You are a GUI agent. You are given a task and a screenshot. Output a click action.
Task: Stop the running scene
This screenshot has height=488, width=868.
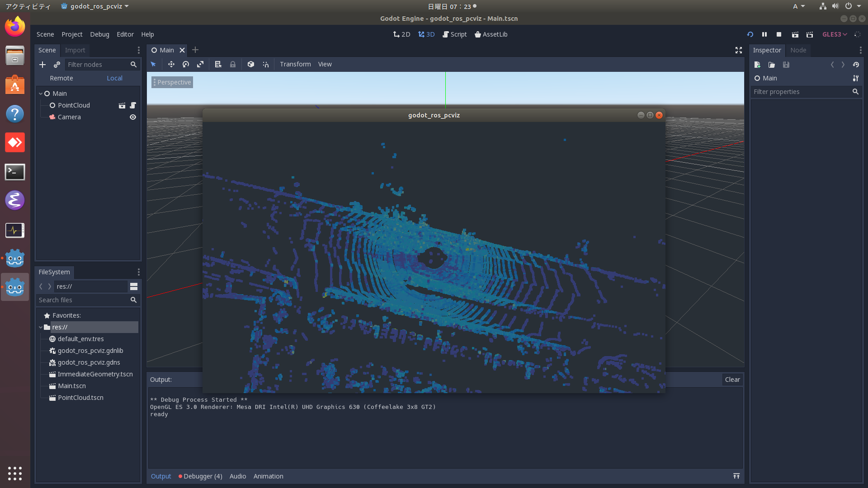pyautogui.click(x=779, y=34)
